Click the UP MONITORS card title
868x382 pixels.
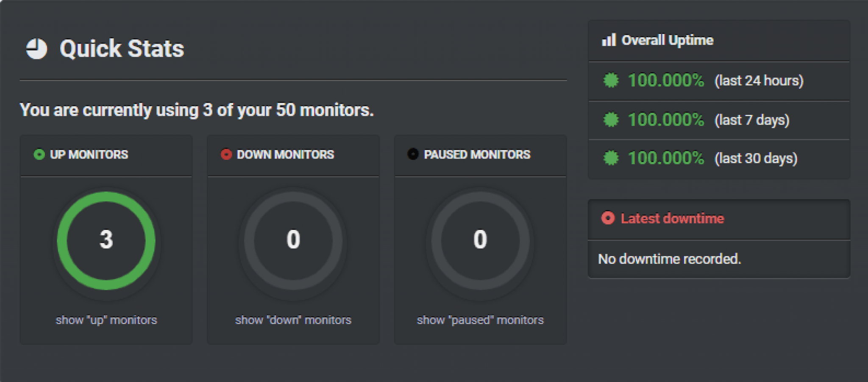pos(89,154)
